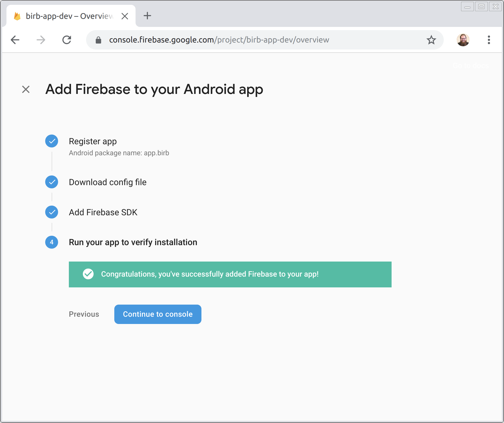This screenshot has height=423, width=504.
Task: Click Continue to console
Action: coord(158,314)
